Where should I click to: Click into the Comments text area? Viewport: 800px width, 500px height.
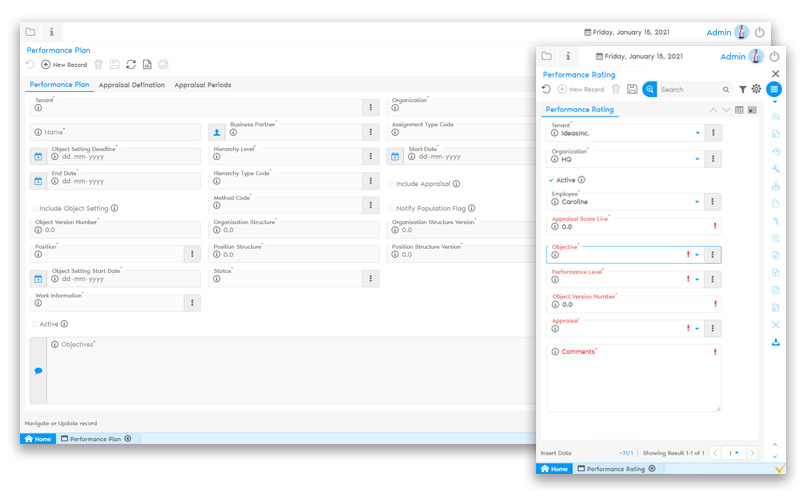click(x=633, y=385)
